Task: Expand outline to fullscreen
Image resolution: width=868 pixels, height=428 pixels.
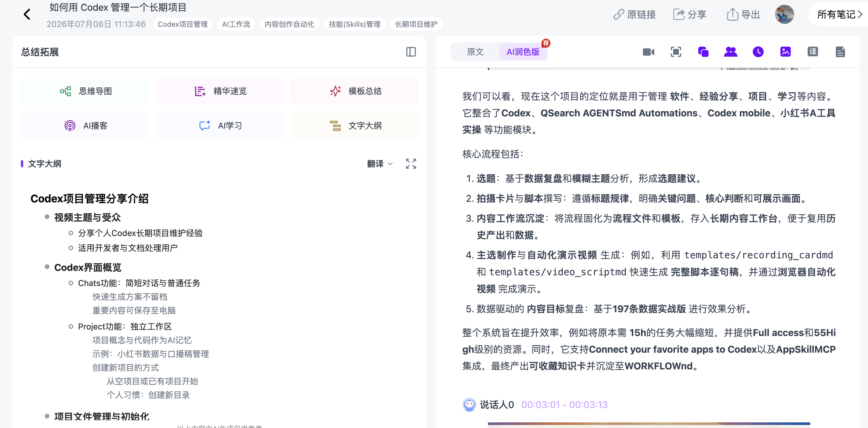Action: (411, 164)
